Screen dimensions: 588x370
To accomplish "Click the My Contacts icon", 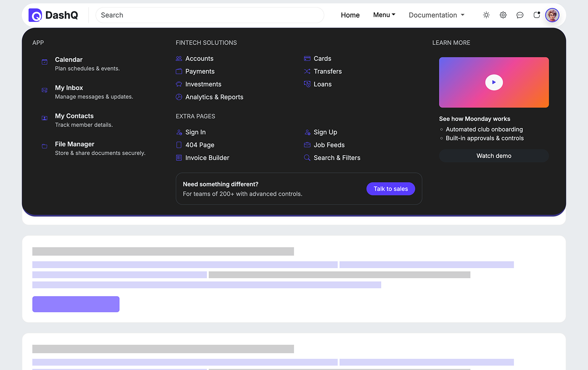I will click(x=45, y=118).
